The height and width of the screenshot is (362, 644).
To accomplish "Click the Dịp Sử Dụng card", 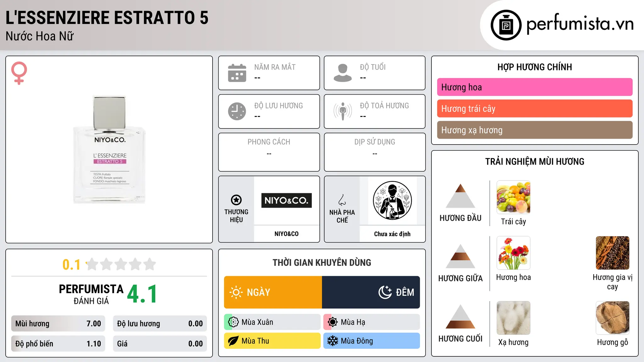I will pyautogui.click(x=375, y=152).
